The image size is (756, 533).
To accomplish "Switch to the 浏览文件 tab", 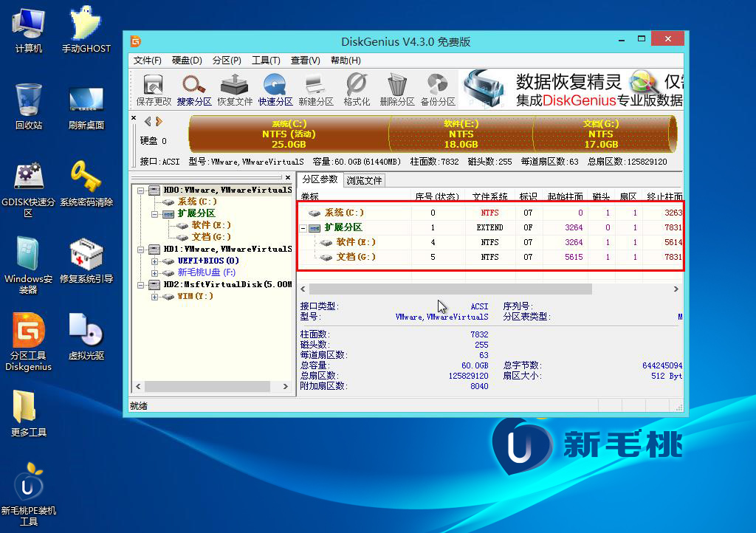I will point(364,180).
